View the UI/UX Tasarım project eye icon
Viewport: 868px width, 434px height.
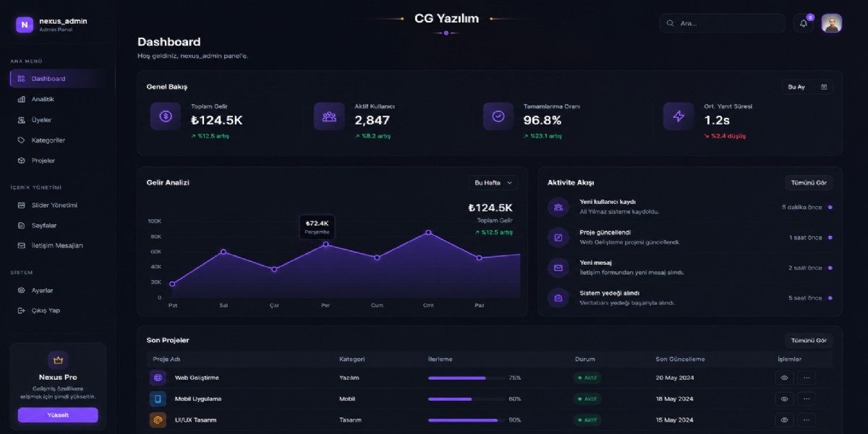pos(784,420)
